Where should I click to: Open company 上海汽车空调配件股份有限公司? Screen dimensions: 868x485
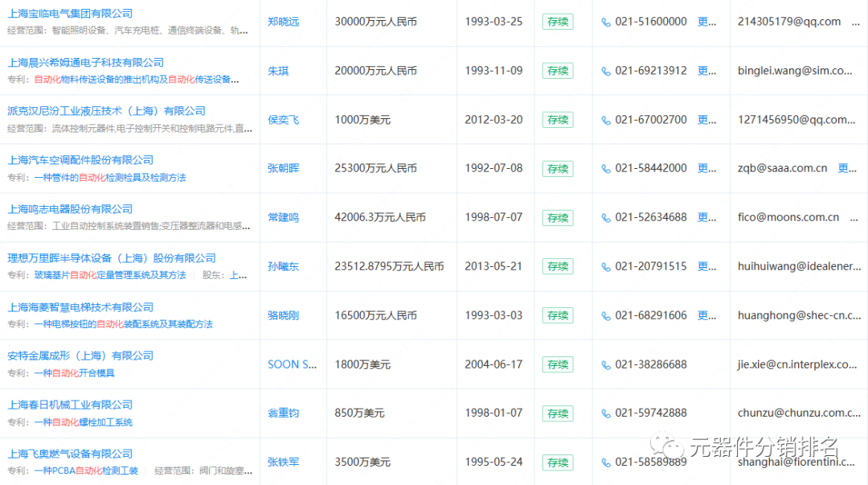pyautogui.click(x=80, y=160)
